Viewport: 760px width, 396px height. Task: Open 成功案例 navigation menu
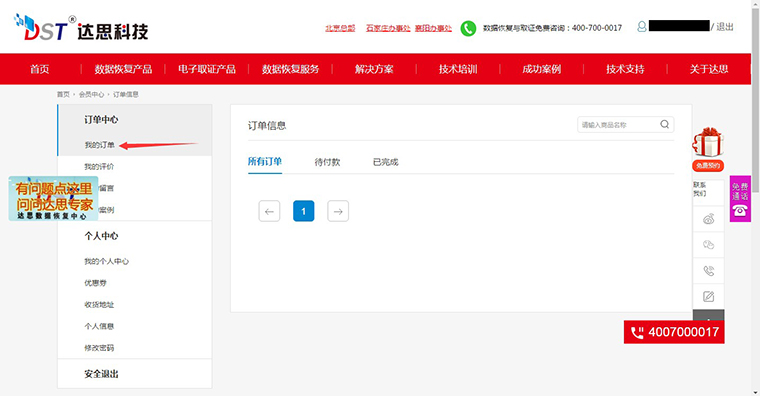click(x=541, y=69)
